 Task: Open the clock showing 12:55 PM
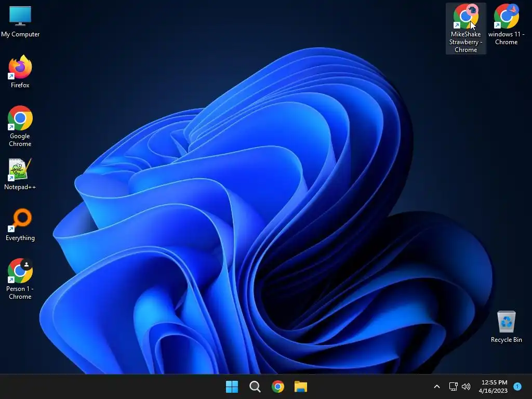coord(494,387)
